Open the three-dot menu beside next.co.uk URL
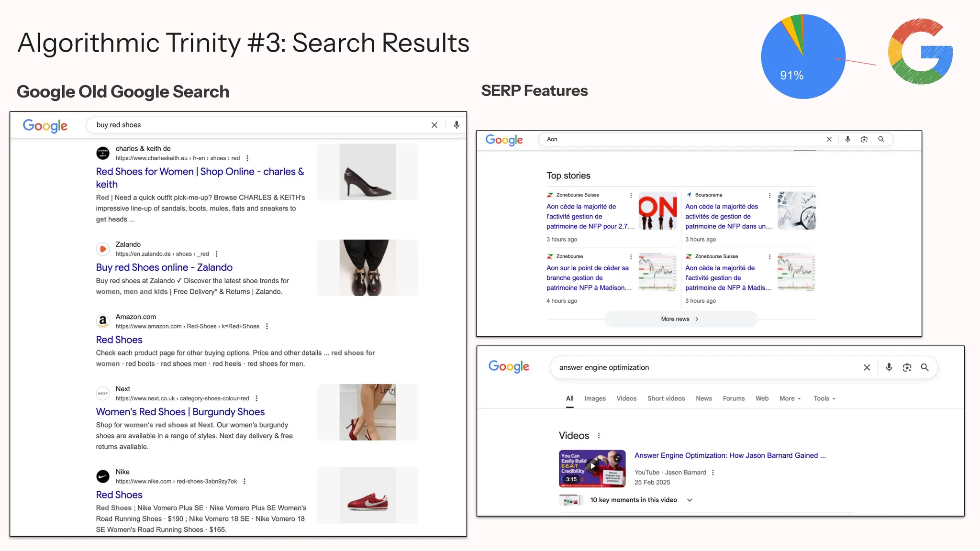The image size is (980, 551). pos(257,398)
